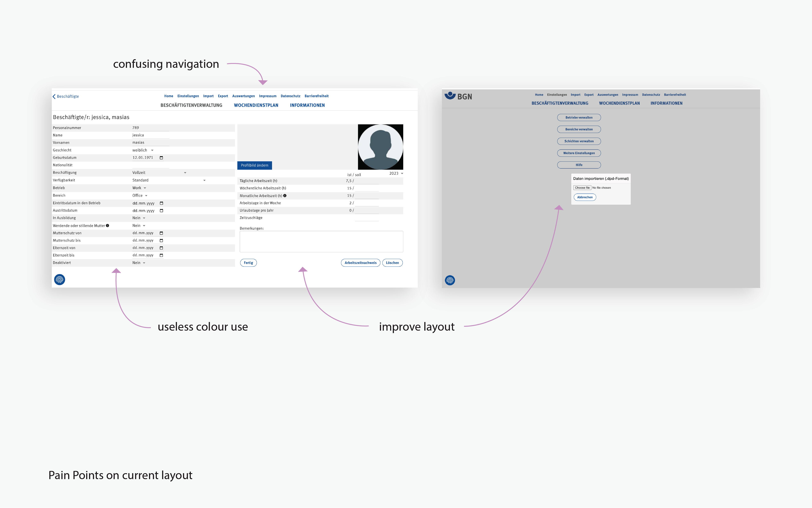812x508 pixels.
Task: Switch to BESCHÄFTIGTENVERWALTUNG tab in employee form
Action: [x=191, y=105]
